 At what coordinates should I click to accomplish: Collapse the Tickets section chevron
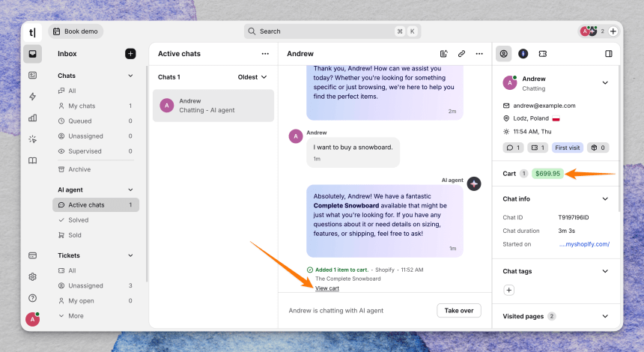coord(130,255)
